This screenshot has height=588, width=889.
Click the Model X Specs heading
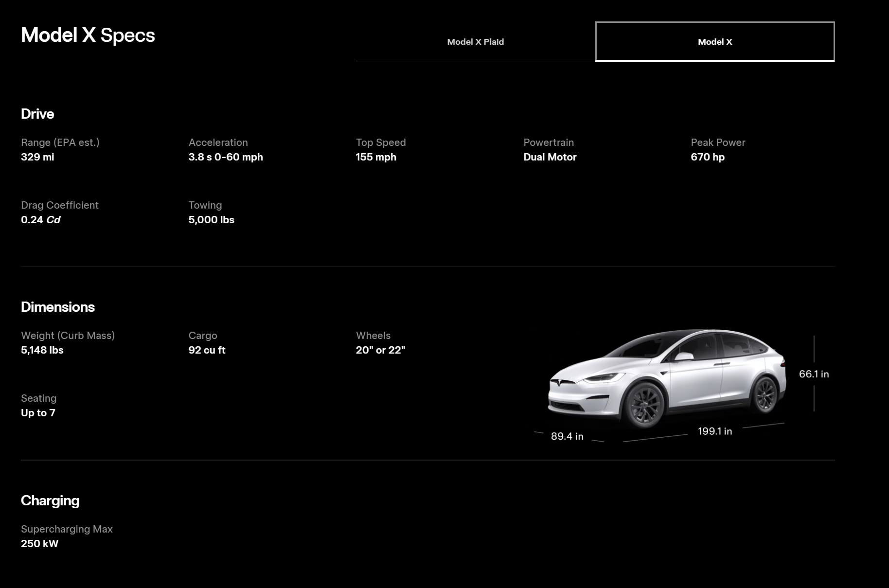pos(88,35)
